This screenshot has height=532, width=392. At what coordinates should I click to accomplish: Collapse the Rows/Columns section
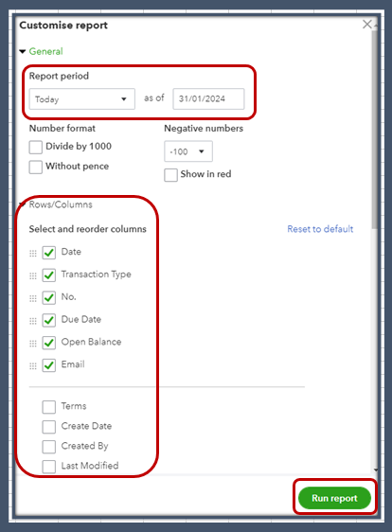click(23, 204)
